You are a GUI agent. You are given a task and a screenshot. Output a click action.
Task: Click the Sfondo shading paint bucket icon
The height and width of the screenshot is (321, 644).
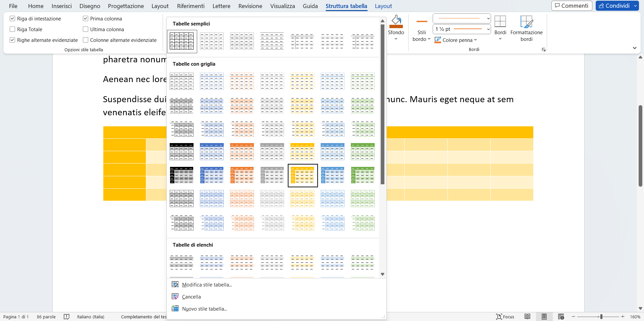click(x=396, y=21)
